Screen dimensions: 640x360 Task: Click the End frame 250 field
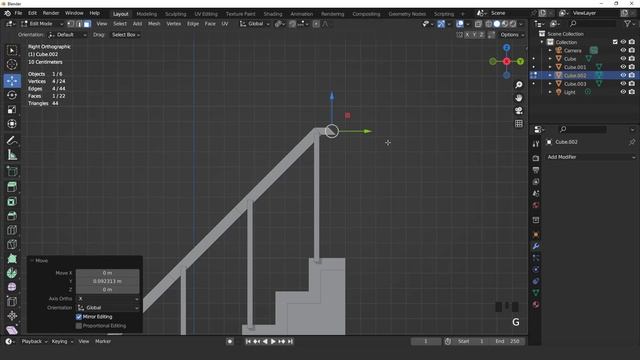508,341
